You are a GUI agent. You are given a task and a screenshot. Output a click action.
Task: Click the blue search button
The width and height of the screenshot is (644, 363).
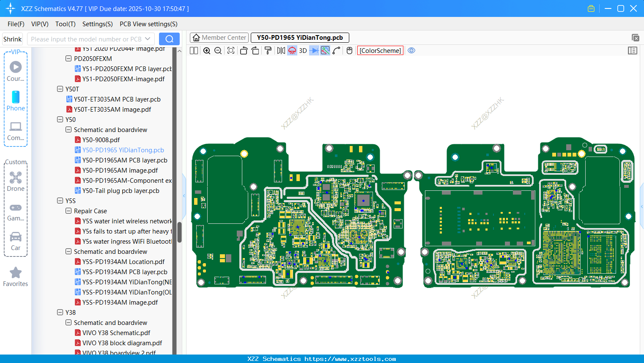pos(169,39)
